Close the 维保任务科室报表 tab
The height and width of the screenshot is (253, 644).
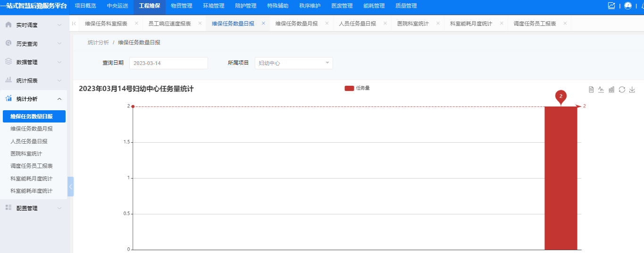[136, 23]
